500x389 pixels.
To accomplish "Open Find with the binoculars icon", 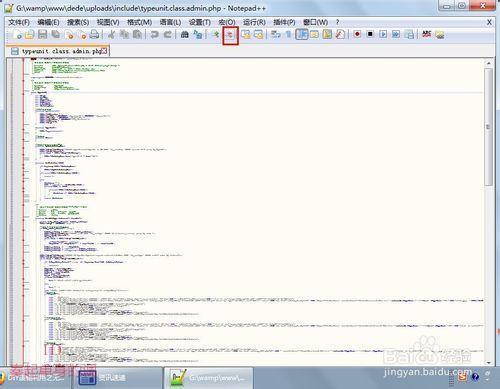I will [184, 34].
